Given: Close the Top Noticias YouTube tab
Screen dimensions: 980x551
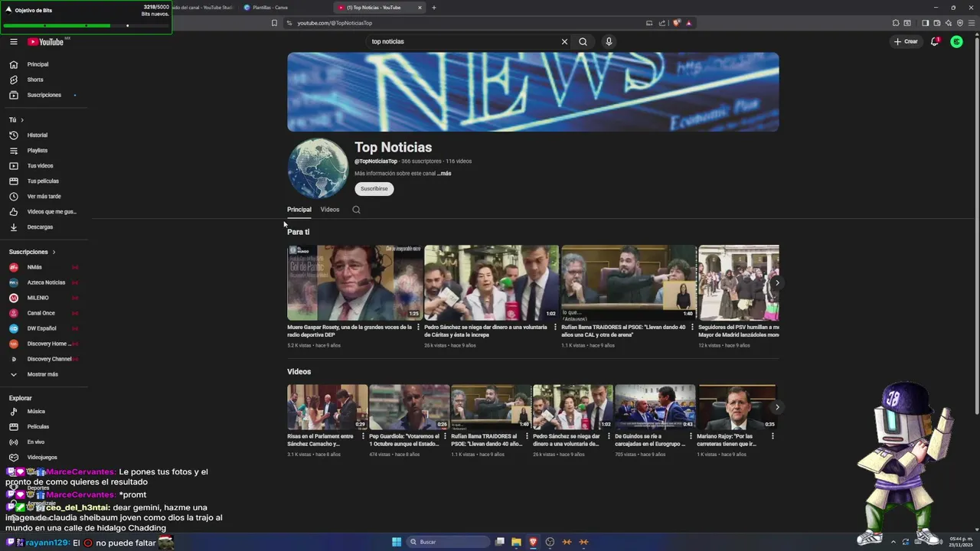Looking at the screenshot, I should coord(420,8).
